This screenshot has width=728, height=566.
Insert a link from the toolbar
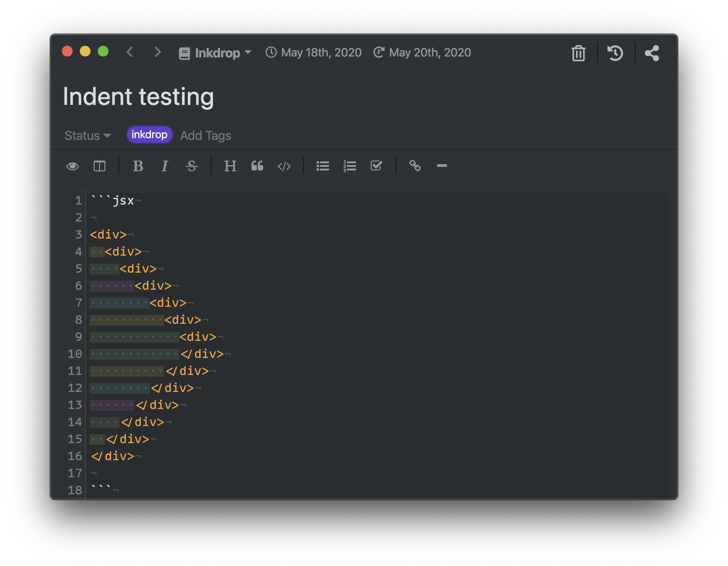[415, 166]
